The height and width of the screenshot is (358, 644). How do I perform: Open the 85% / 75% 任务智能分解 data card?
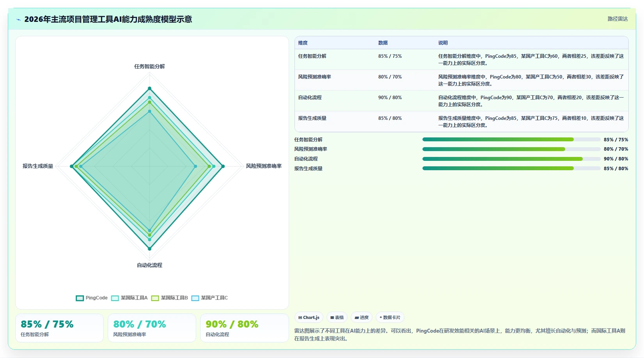59,328
